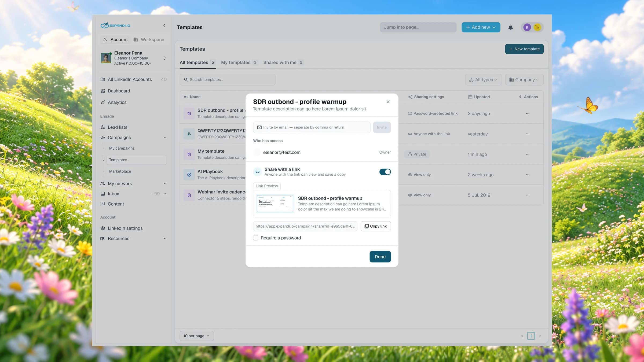
Task: Click the purple R user avatar
Action: click(x=527, y=27)
